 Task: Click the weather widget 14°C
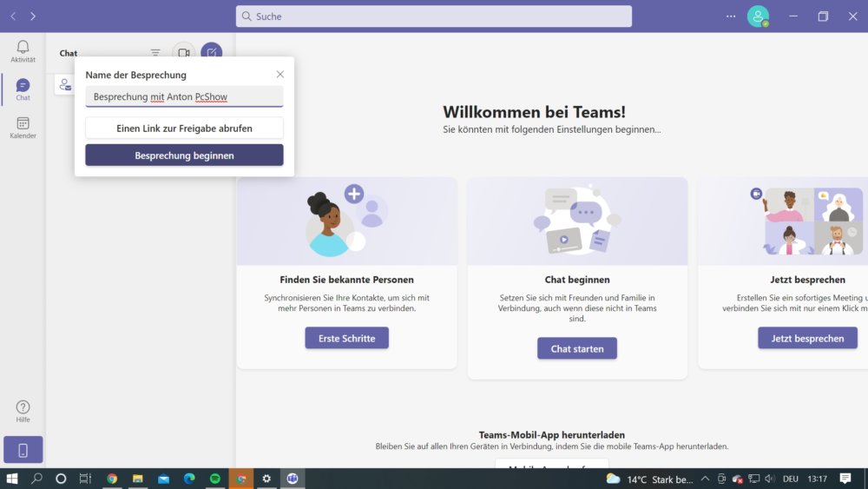649,479
